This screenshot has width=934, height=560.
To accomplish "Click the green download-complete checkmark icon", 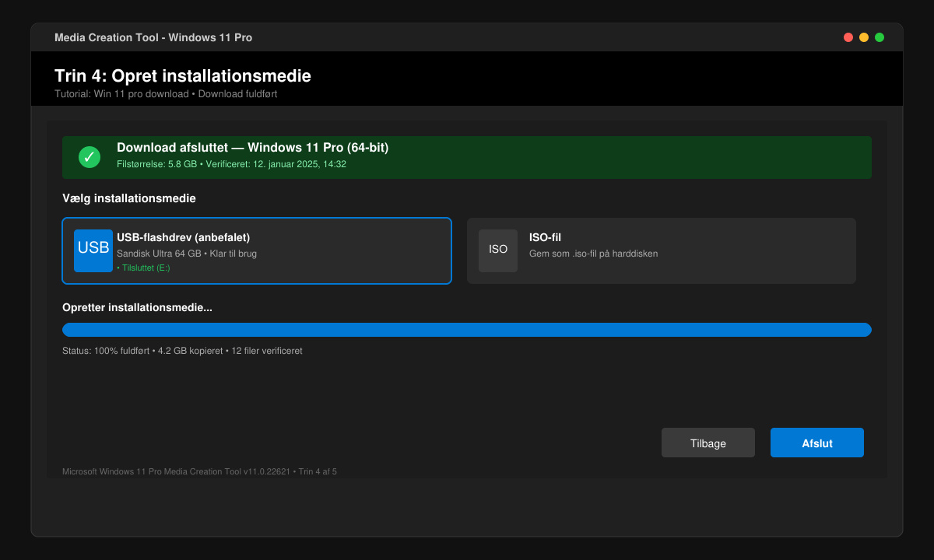I will point(90,157).
